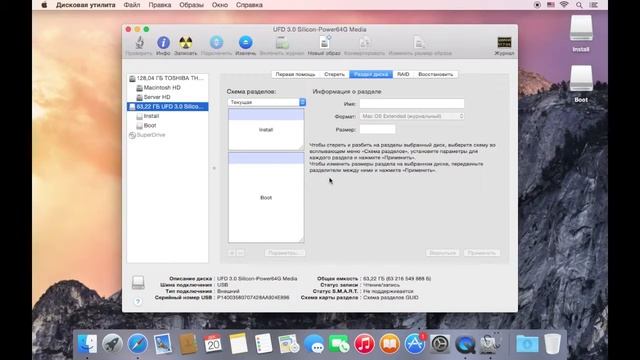Click the Подключить toolbar icon

[x=216, y=42]
